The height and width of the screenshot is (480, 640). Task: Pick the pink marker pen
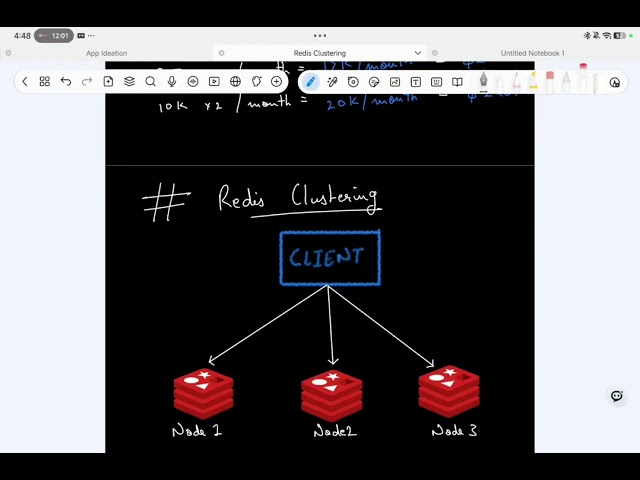click(516, 82)
